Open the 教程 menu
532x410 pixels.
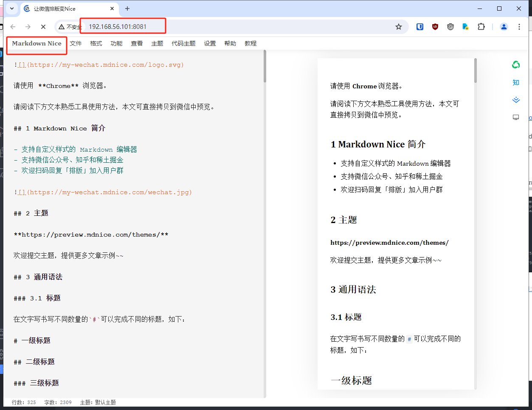coord(251,43)
